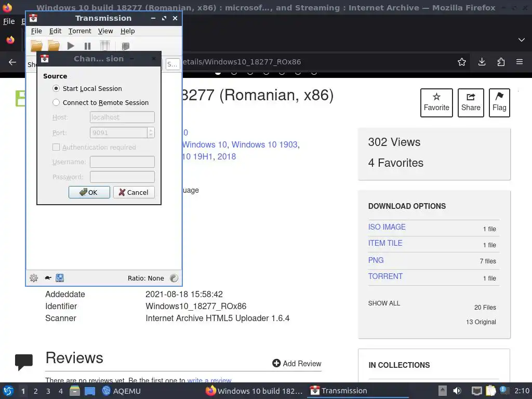Click the Windows 10 1903 topic link
Viewport: 532px width, 399px height.
pos(264,144)
